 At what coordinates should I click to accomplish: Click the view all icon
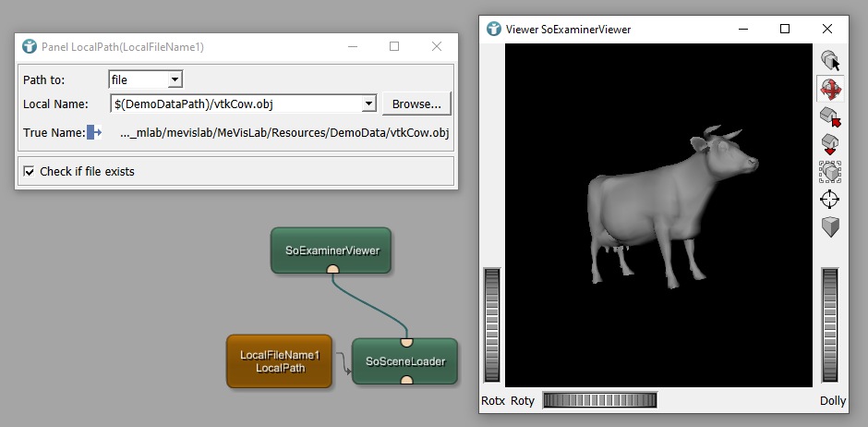[830, 172]
